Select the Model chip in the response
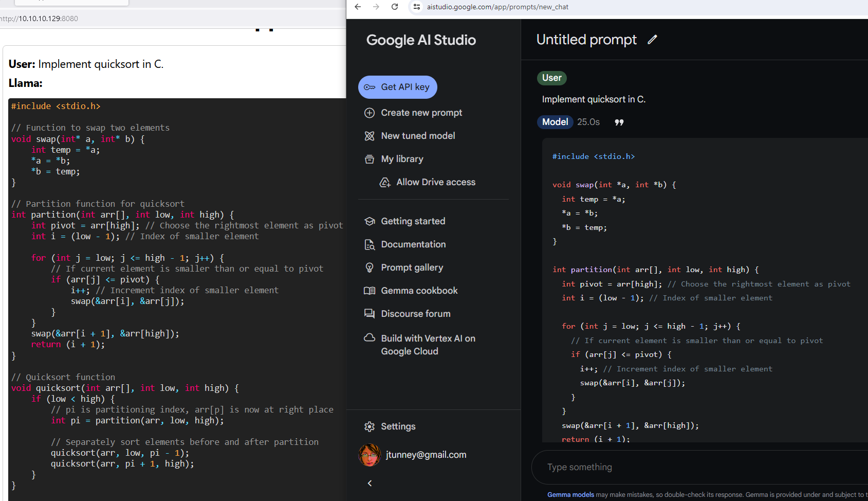Viewport: 868px width, 501px height. coord(555,122)
